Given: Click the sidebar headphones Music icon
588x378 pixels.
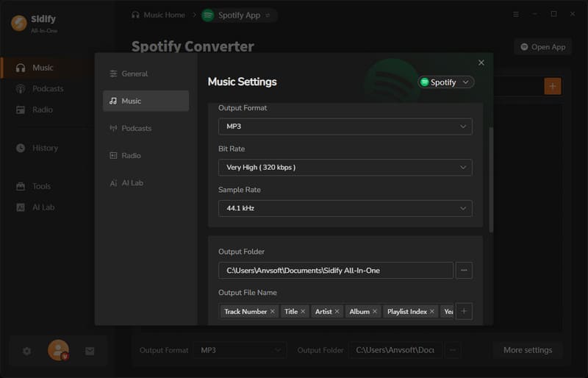Looking at the screenshot, I should point(21,68).
